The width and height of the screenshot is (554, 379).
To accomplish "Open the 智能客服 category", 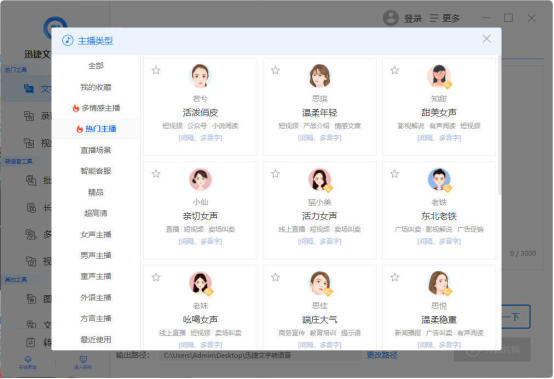I will [x=96, y=171].
